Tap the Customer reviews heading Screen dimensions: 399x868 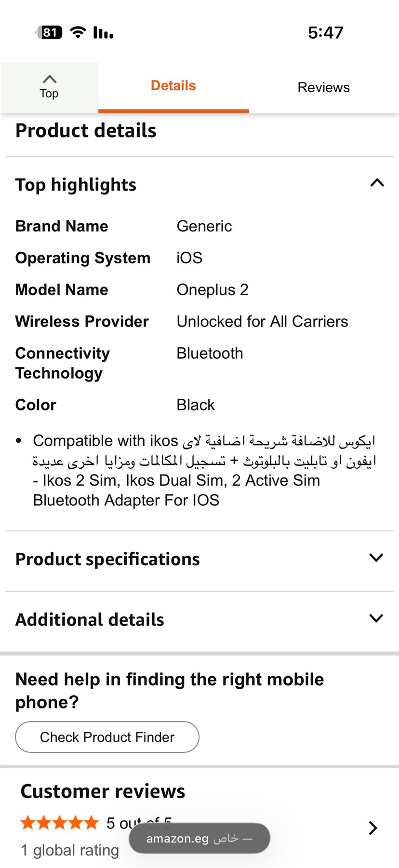point(103,791)
